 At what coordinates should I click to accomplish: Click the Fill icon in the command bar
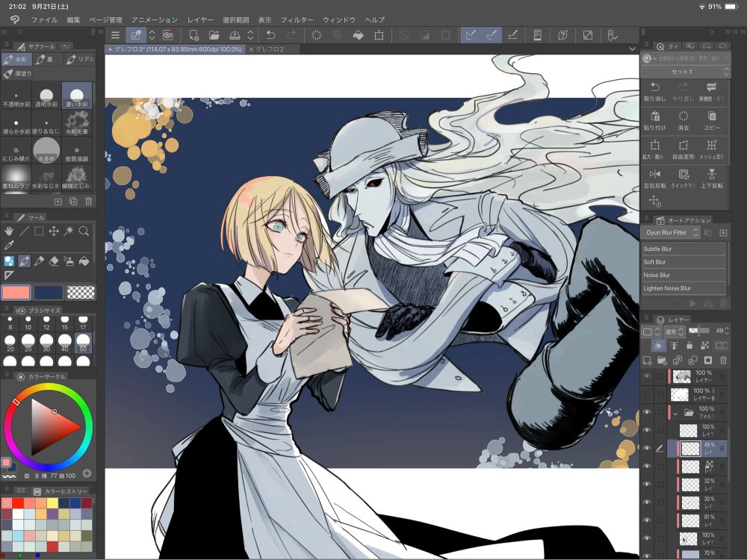tap(359, 35)
